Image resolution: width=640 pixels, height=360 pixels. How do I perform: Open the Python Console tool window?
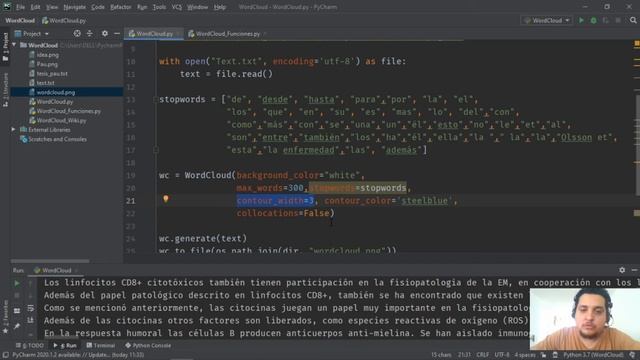pyautogui.click(x=148, y=345)
